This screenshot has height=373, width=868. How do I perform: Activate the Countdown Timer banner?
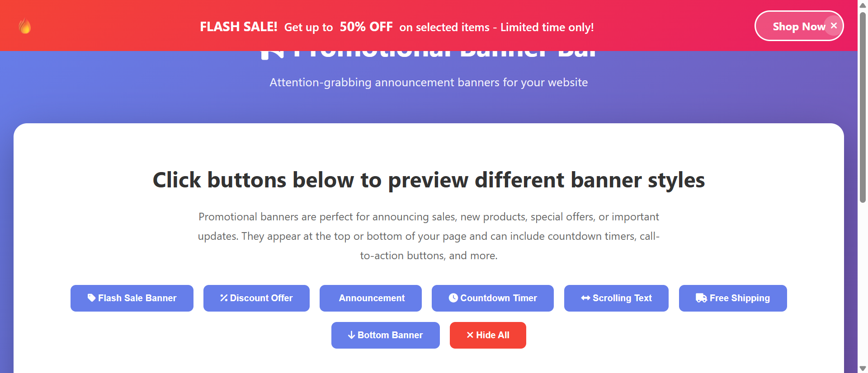coord(492,298)
